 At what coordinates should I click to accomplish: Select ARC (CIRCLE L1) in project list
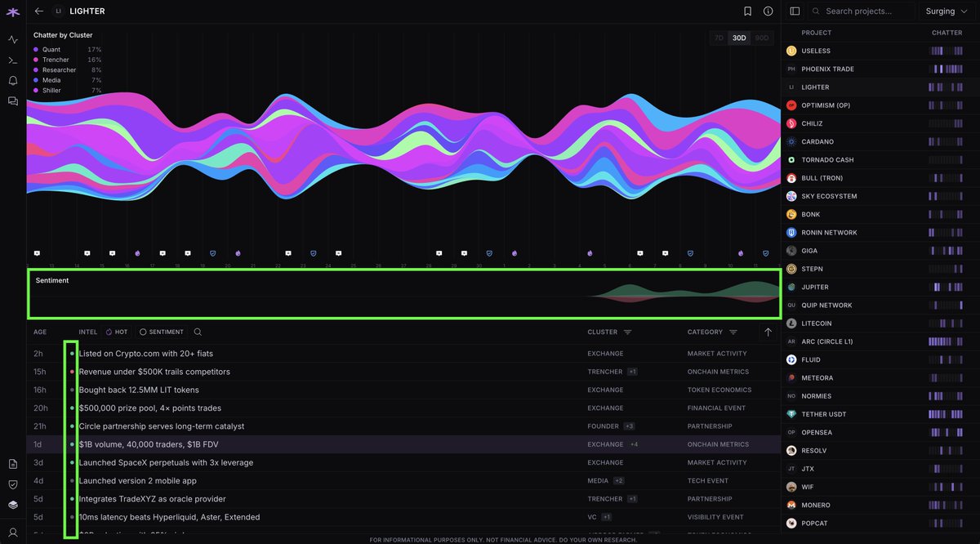[x=880, y=341]
